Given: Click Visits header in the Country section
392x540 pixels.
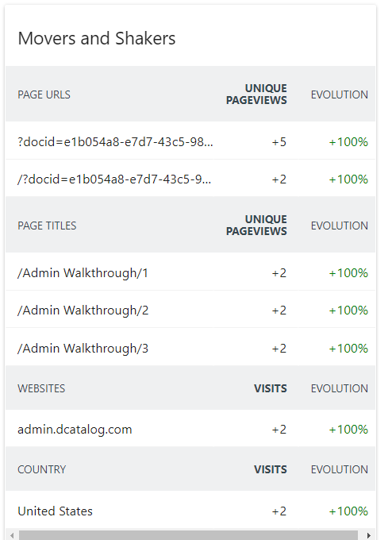Looking at the screenshot, I should click(270, 469).
